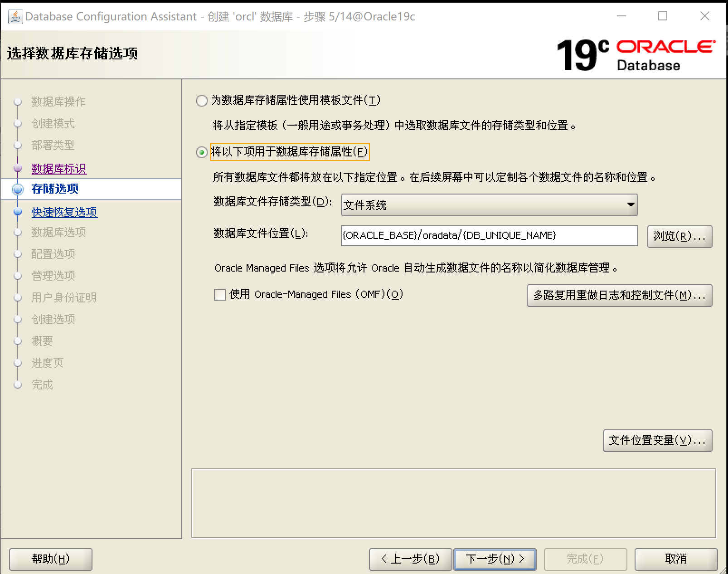Enable Oracle-Managed Files (OMF) checkbox
Screen dimensions: 728x574
click(220, 295)
